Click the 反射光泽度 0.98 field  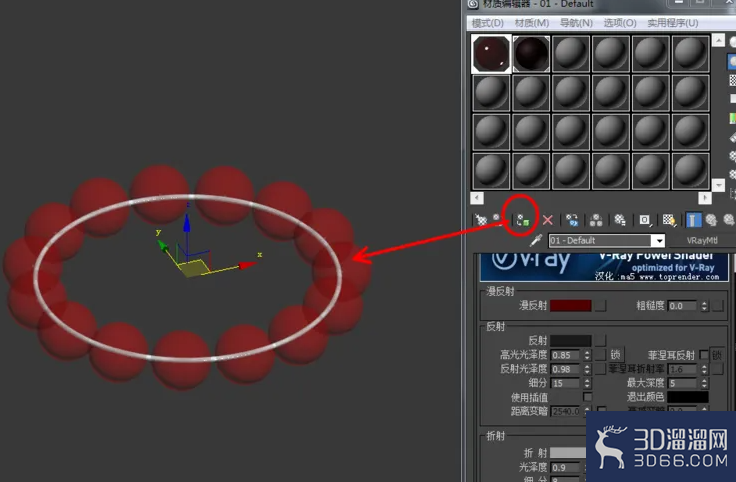(567, 369)
